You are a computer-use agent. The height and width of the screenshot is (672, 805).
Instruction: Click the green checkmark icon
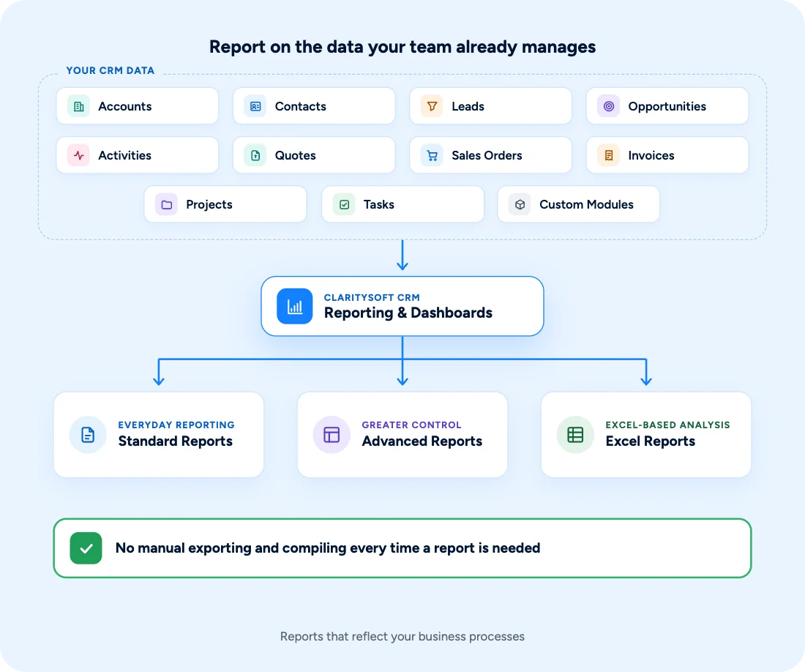pos(86,548)
